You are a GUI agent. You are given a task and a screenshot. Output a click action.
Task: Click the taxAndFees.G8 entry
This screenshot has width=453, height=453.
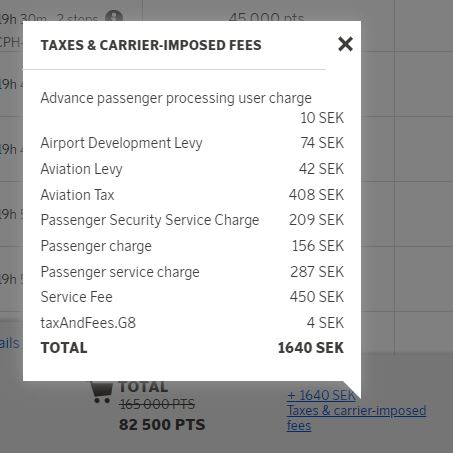192,323
